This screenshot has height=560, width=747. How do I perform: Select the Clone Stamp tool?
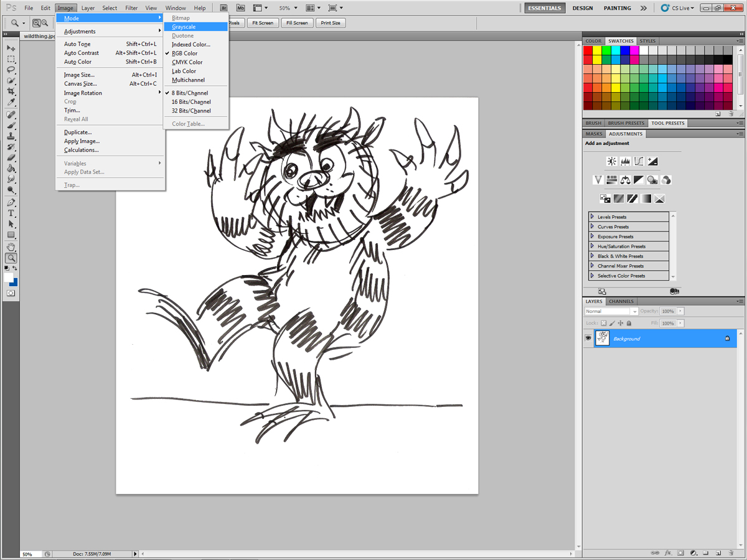(x=11, y=136)
